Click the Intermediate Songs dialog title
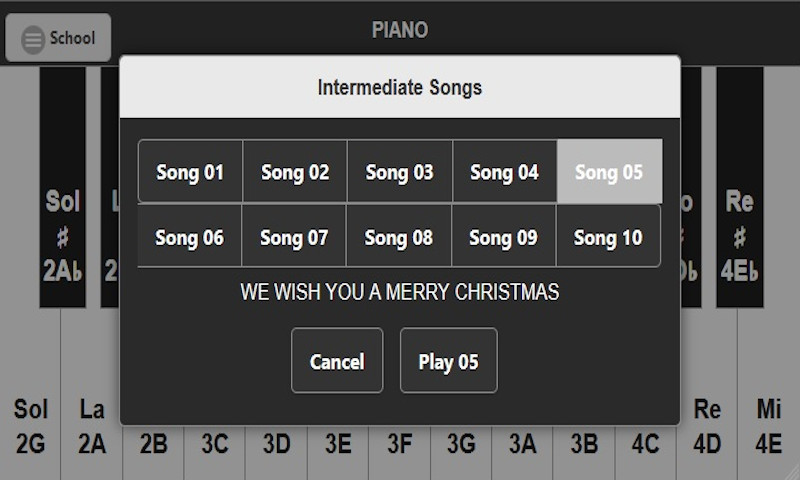 (x=400, y=88)
